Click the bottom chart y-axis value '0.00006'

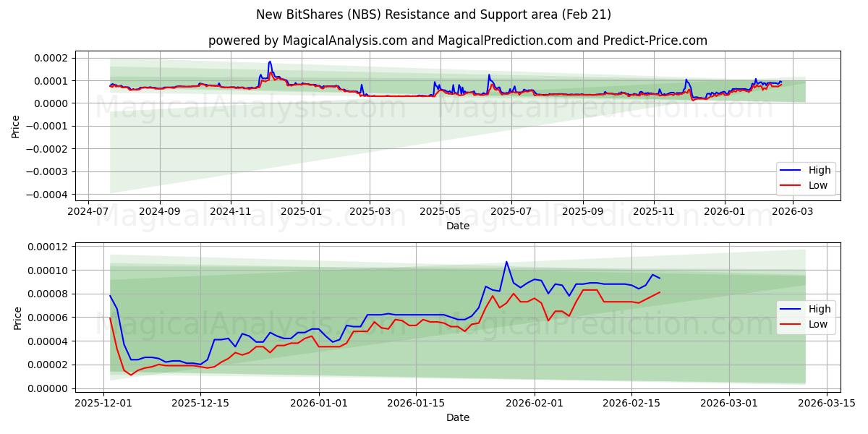pos(49,318)
